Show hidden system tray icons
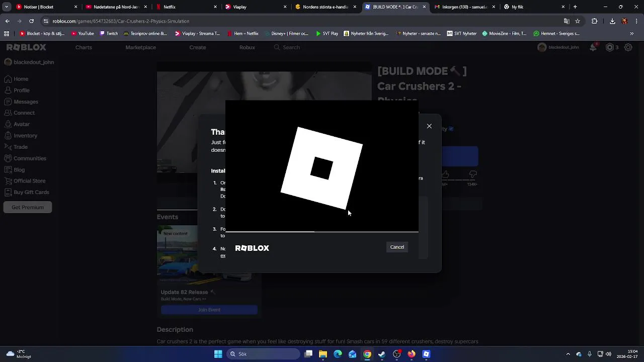 point(568,354)
